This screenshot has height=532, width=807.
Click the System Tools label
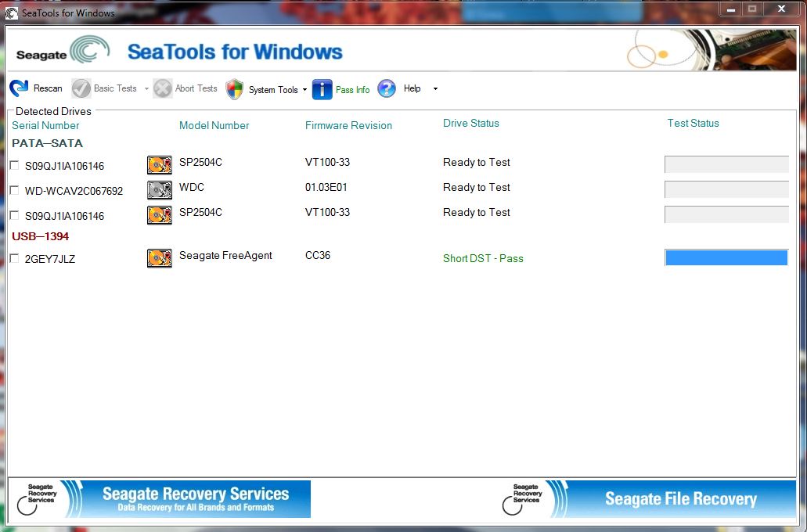click(x=273, y=89)
